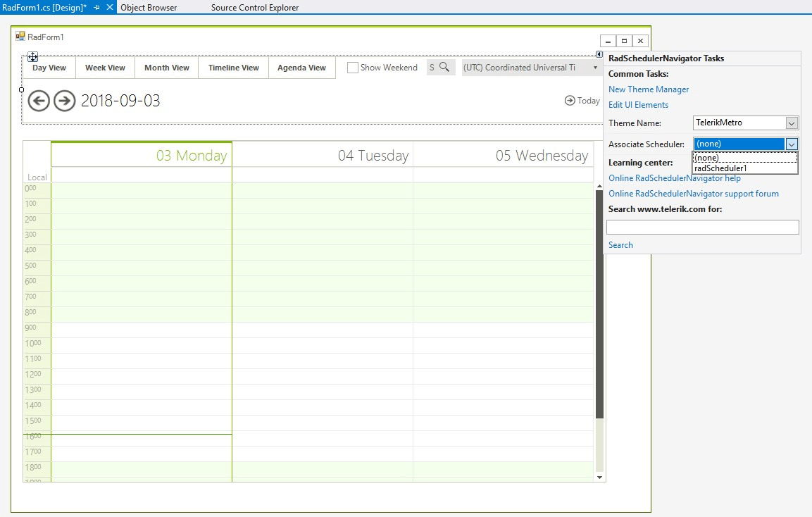
Task: Switch to the Agenda View tab
Action: 301,68
